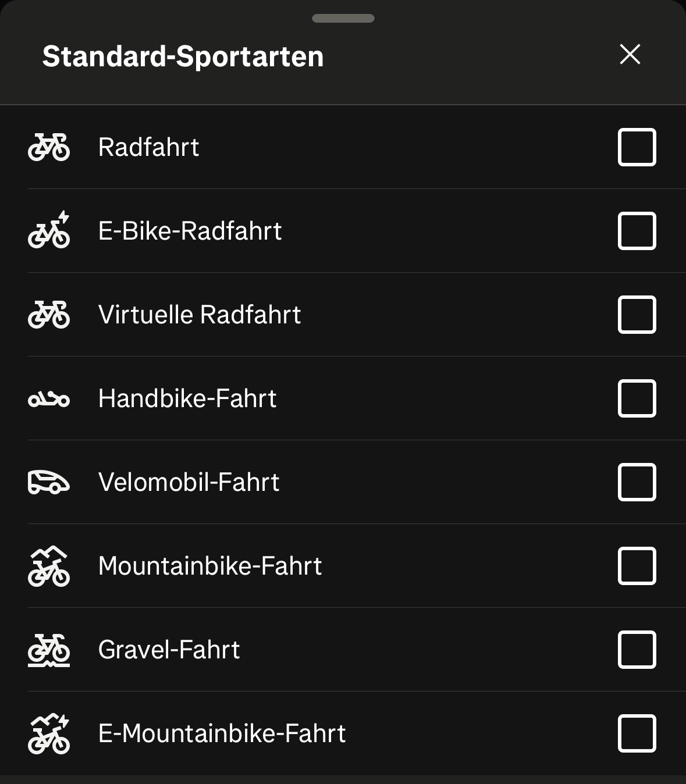This screenshot has height=784, width=686.
Task: Check the Gravel-Fahrt checkbox
Action: (x=637, y=650)
